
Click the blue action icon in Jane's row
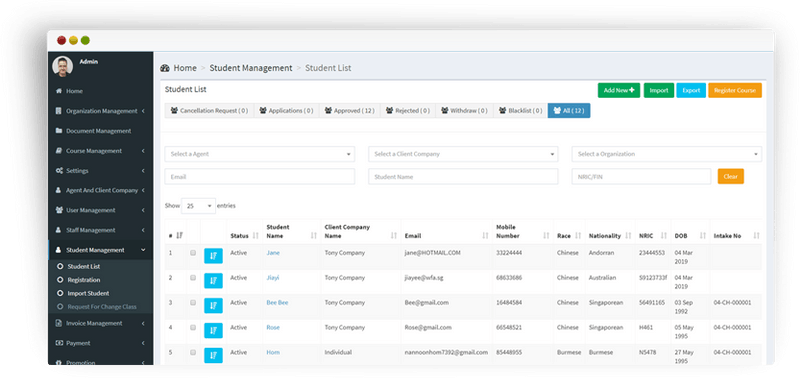click(x=213, y=256)
